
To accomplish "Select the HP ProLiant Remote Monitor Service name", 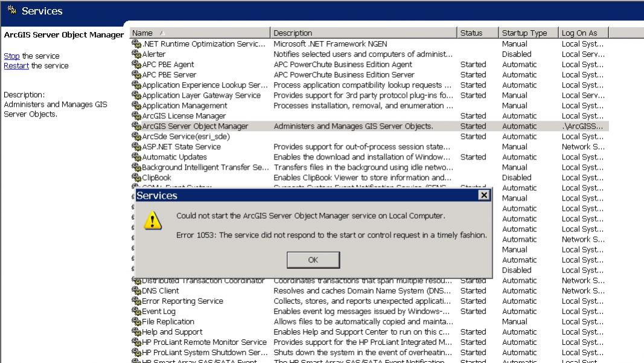I will tap(205, 342).
